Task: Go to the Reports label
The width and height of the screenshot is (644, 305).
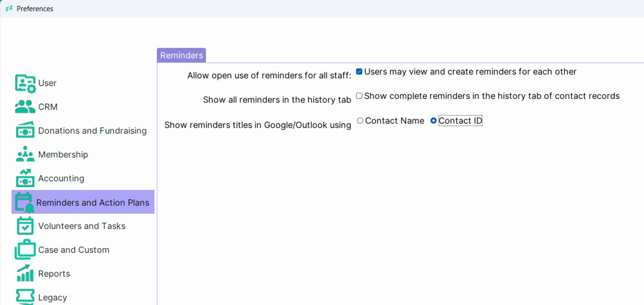Action: pyautogui.click(x=54, y=274)
